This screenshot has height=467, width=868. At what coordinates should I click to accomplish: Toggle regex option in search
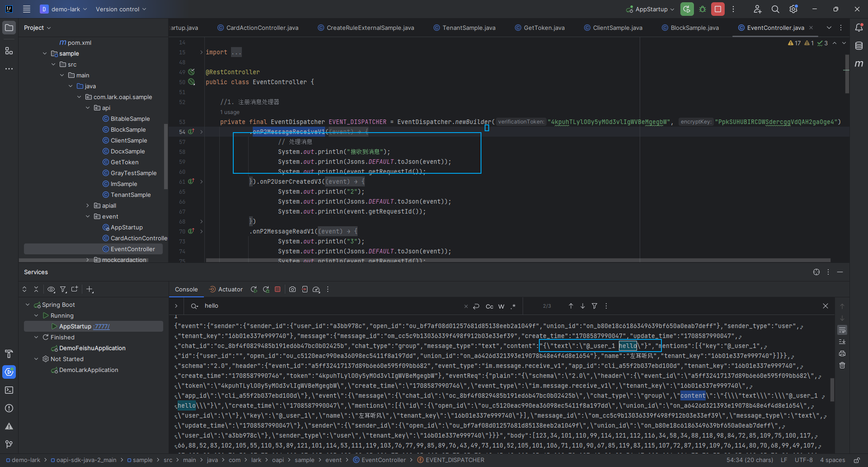513,306
